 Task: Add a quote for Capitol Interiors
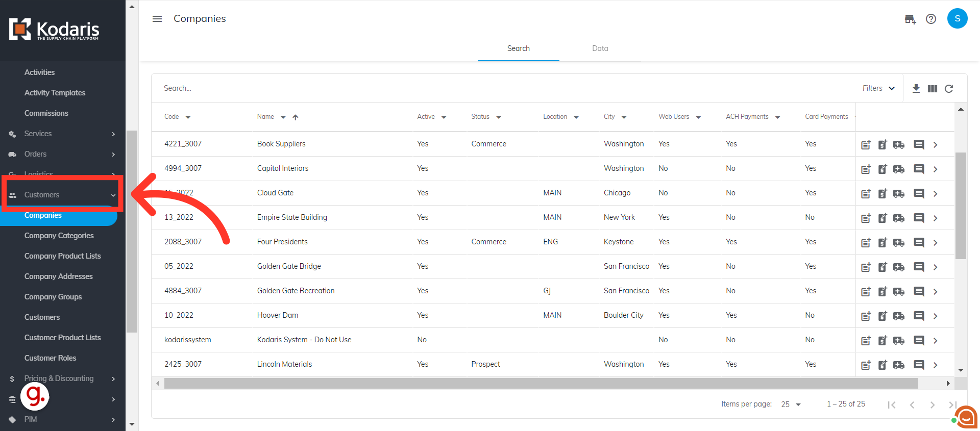point(883,169)
